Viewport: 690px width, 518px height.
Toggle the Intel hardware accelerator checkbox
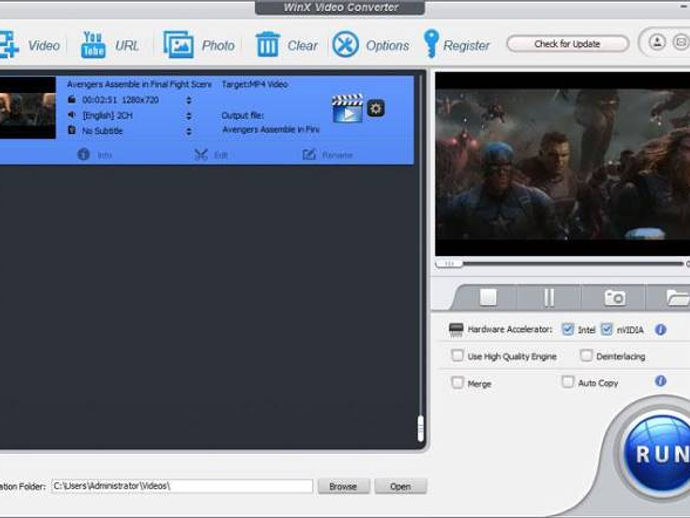568,329
